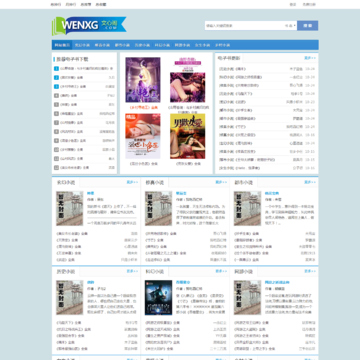Open the 都市小说 navigation bar item
The image size is (360, 360).
[x=122, y=45]
